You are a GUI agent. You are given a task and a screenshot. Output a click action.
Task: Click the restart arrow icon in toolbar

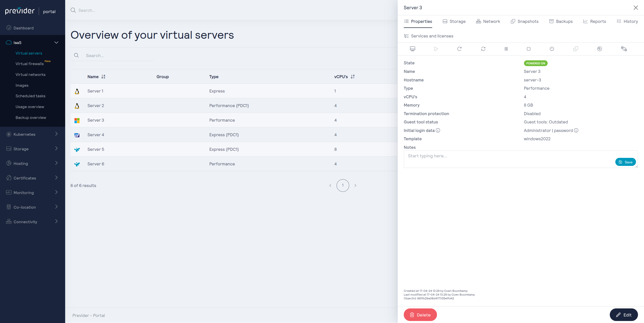point(459,49)
